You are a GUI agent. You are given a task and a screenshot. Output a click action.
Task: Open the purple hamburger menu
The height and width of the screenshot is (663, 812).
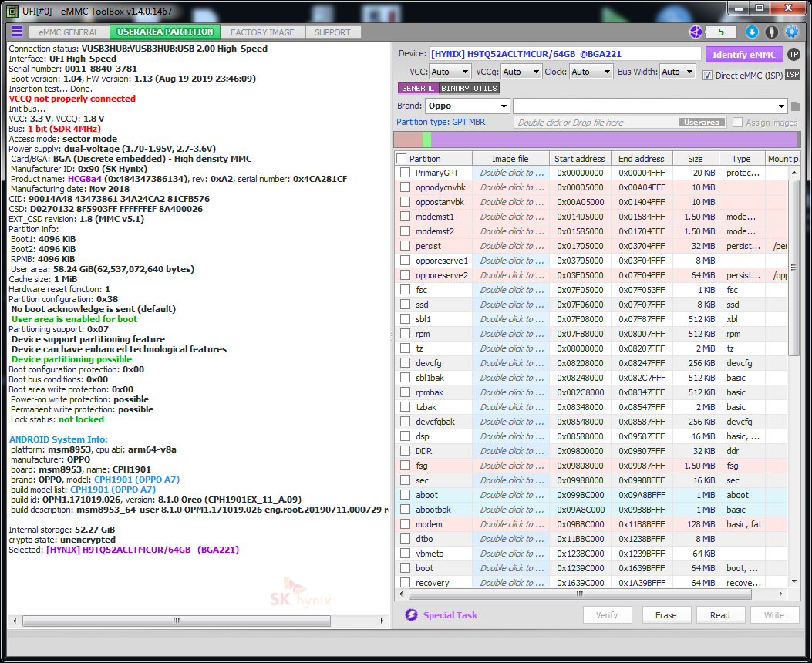[17, 32]
